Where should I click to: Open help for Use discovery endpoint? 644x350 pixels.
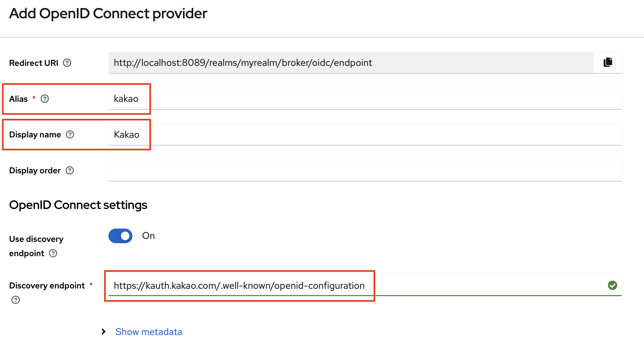click(53, 253)
